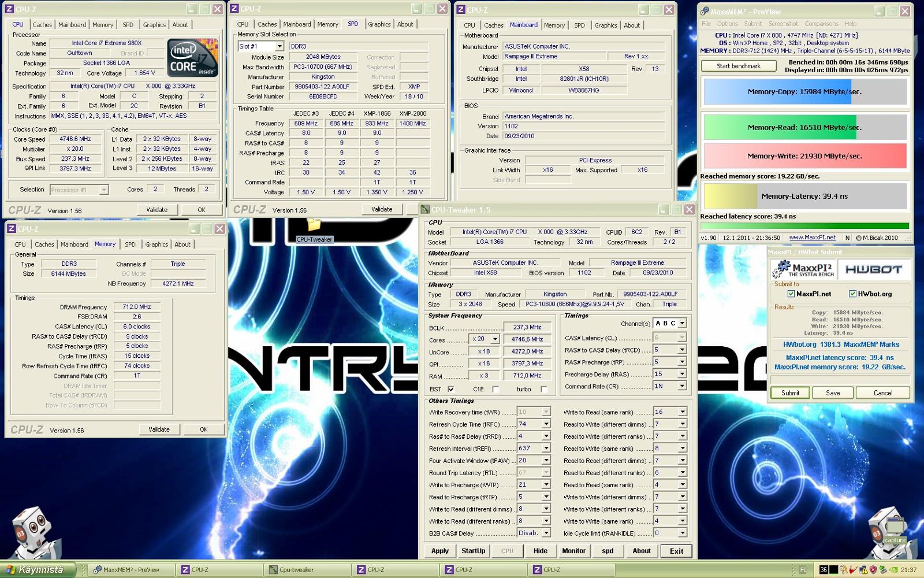Open the Graphics tab in CPU-Z SPD window
The width and height of the screenshot is (924, 578).
point(379,24)
